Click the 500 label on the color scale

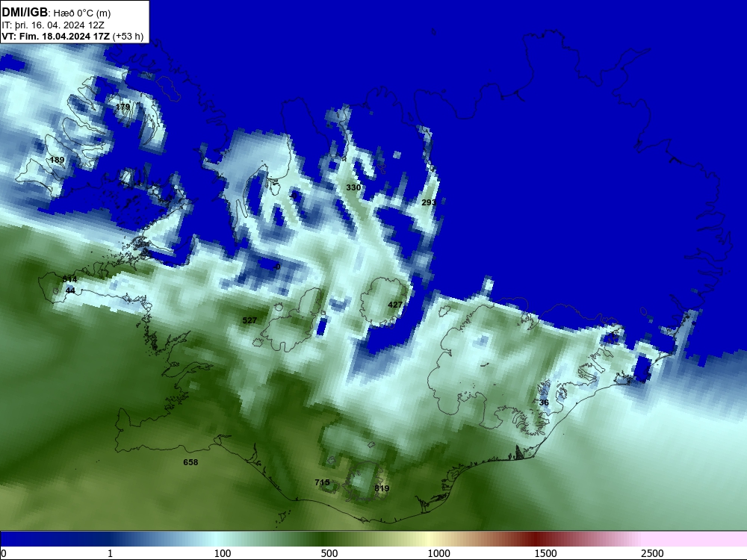tap(329, 553)
